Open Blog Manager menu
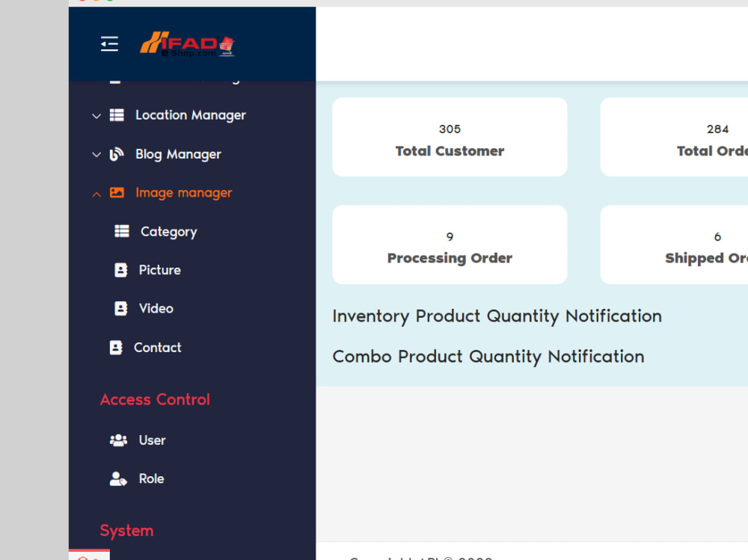This screenshot has width=748, height=560. pyautogui.click(x=179, y=154)
